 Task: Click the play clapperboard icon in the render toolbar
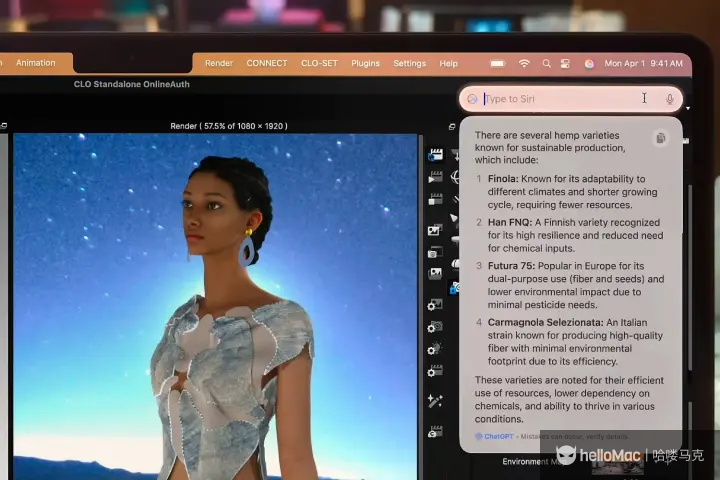435,178
